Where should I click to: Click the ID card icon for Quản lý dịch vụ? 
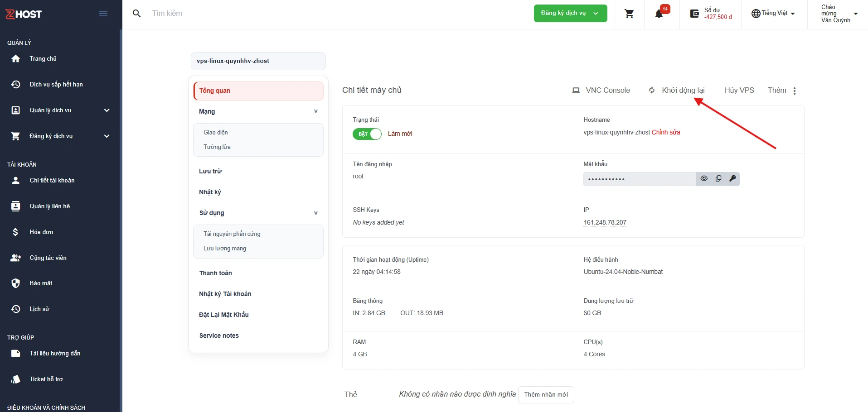point(16,110)
